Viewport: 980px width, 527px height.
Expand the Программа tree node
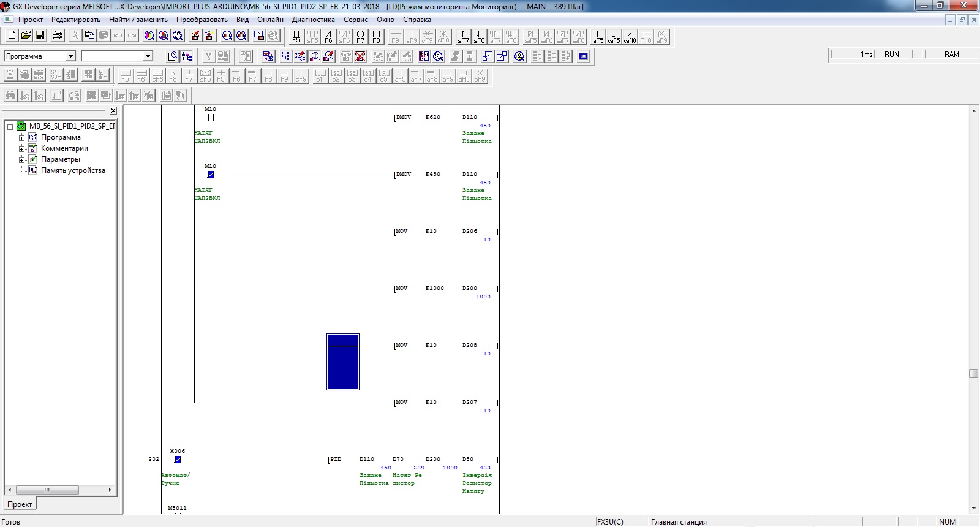[x=22, y=138]
